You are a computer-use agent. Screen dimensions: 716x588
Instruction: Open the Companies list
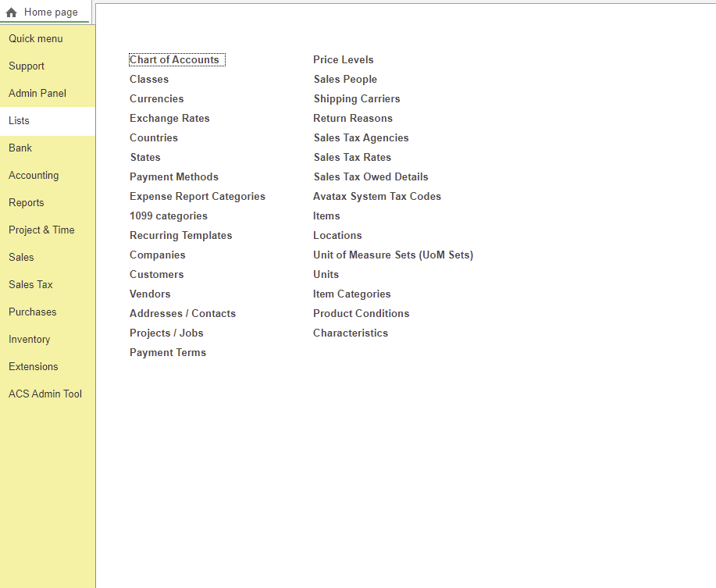[158, 255]
